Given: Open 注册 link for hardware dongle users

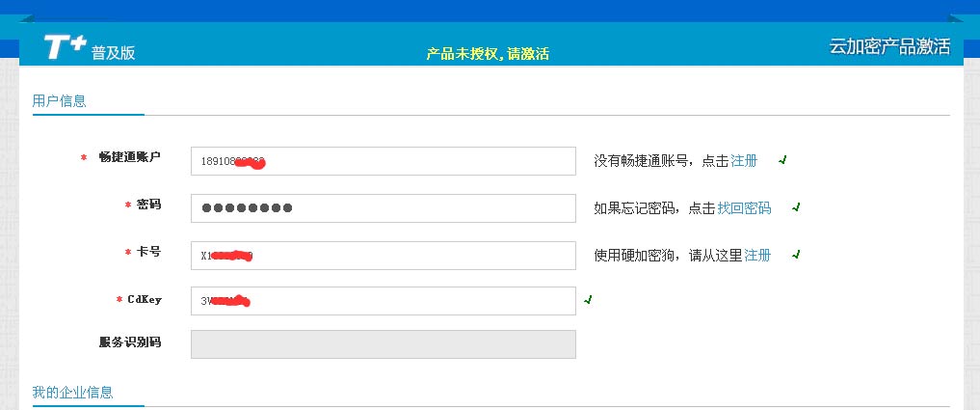Looking at the screenshot, I should click(757, 256).
